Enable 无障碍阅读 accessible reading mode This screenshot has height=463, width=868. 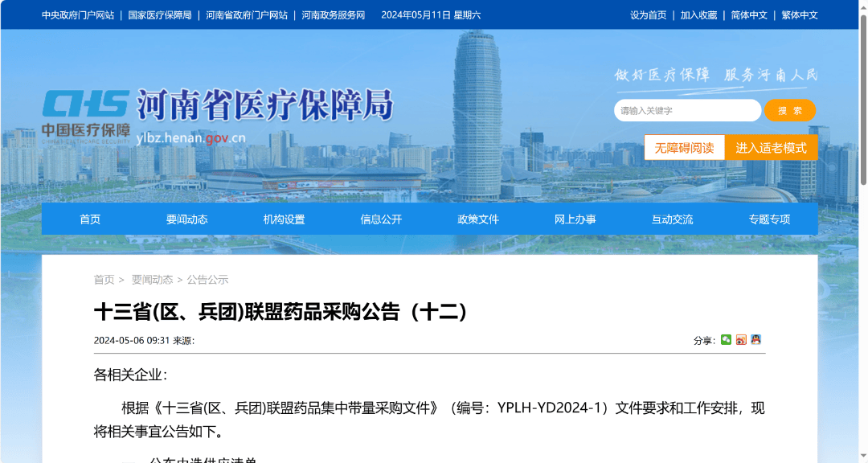[x=685, y=147]
